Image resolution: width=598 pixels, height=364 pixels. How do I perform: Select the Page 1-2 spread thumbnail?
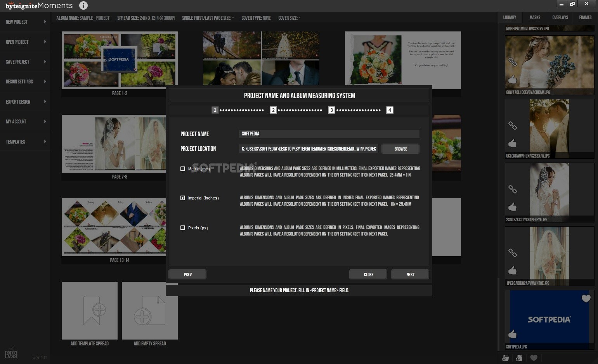[x=120, y=61]
